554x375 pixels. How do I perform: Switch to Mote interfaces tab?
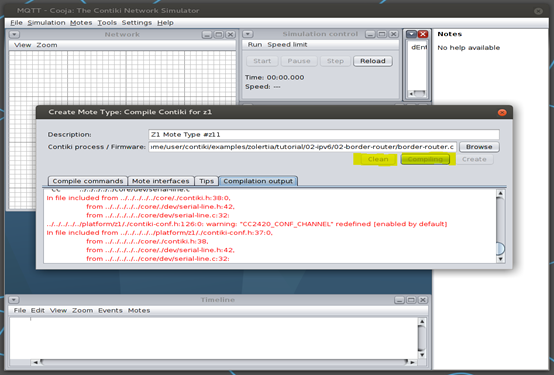coord(161,181)
